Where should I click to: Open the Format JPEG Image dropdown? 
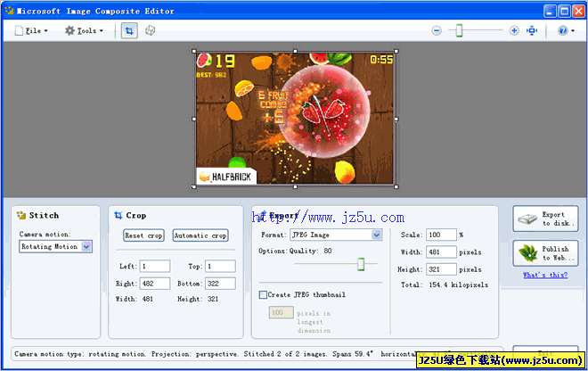(336, 235)
